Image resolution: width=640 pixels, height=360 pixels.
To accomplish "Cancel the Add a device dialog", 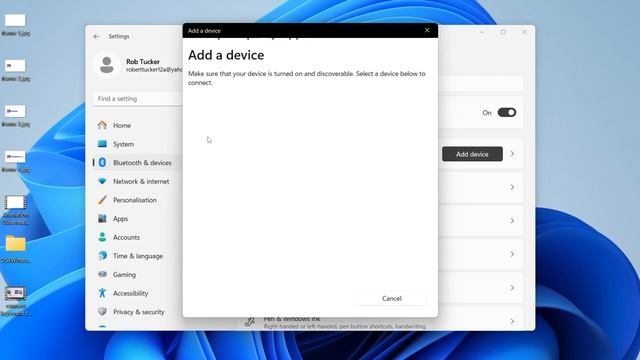I will [x=392, y=298].
